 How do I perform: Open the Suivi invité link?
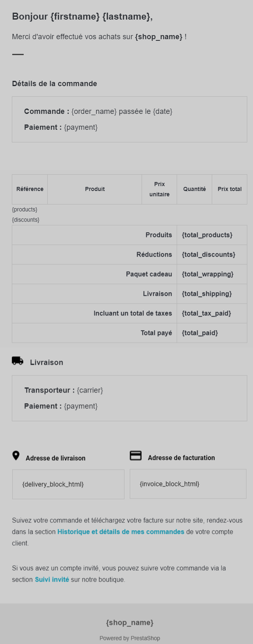tap(52, 580)
